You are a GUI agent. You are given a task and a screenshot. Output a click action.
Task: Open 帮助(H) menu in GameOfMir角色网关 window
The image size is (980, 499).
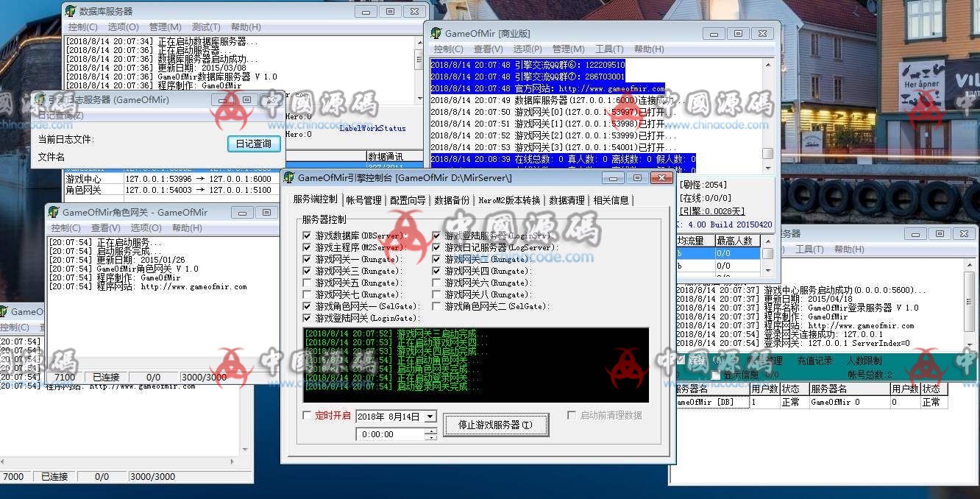click(186, 228)
